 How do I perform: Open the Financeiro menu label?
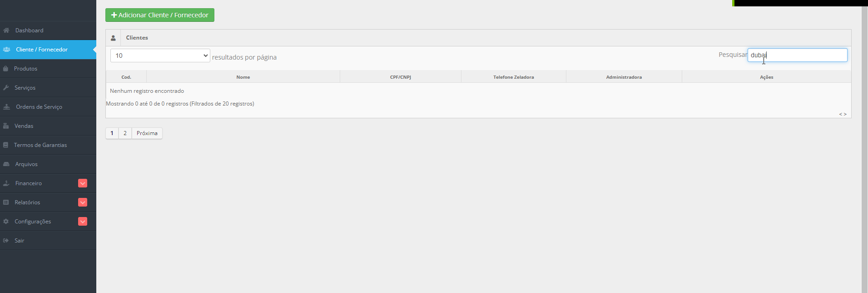29,183
